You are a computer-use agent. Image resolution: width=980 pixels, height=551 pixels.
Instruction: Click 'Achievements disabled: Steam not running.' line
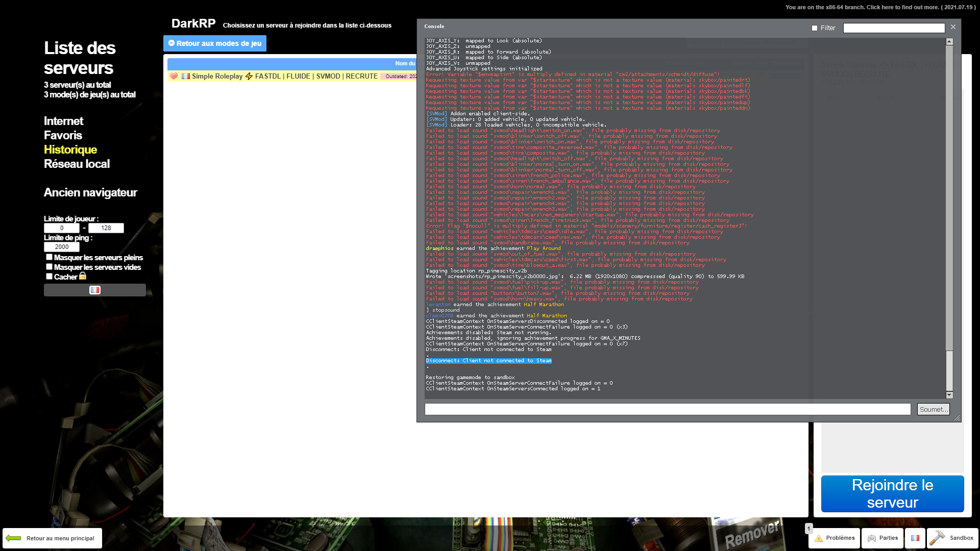point(488,333)
